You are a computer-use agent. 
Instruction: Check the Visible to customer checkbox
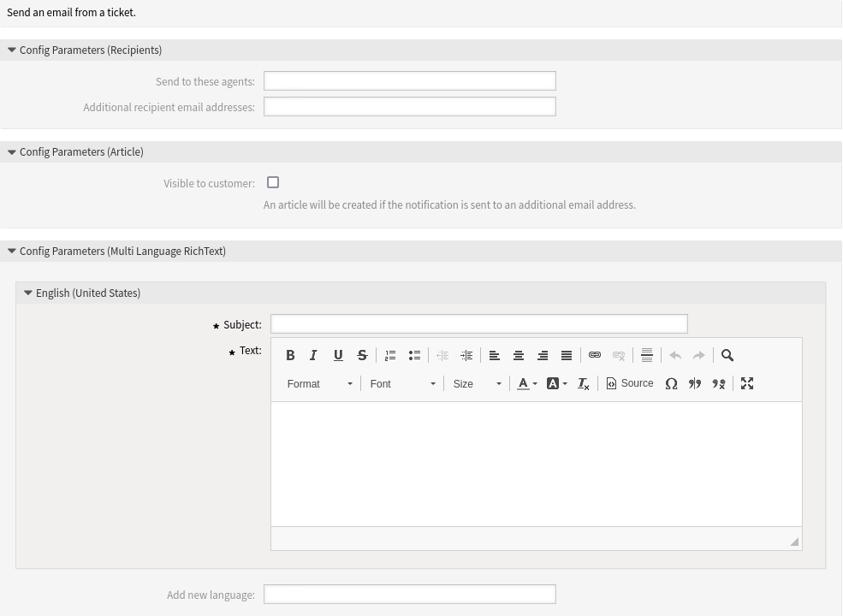[x=273, y=183]
